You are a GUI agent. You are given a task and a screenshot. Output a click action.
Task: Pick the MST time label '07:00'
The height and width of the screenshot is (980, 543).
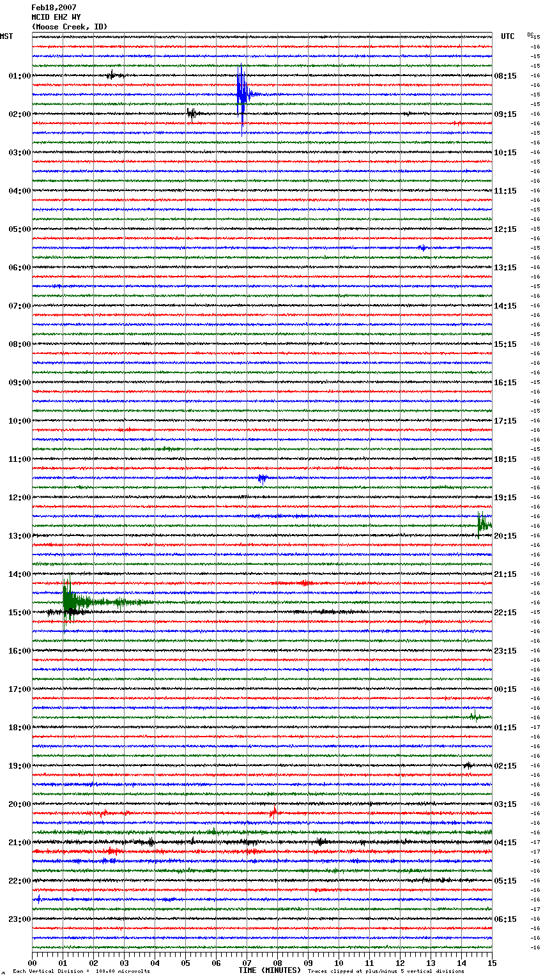tap(20, 306)
